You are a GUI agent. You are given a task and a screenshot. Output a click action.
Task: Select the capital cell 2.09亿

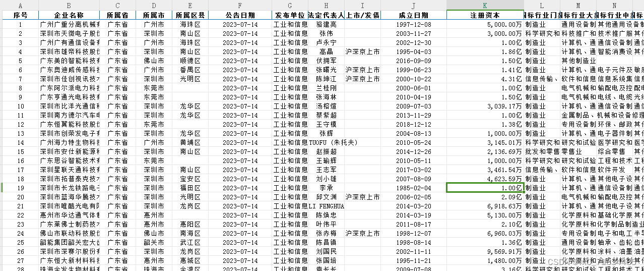(485, 197)
